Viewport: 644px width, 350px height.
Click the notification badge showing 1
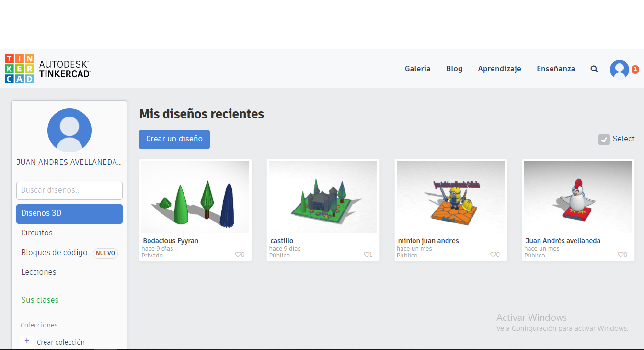(635, 70)
